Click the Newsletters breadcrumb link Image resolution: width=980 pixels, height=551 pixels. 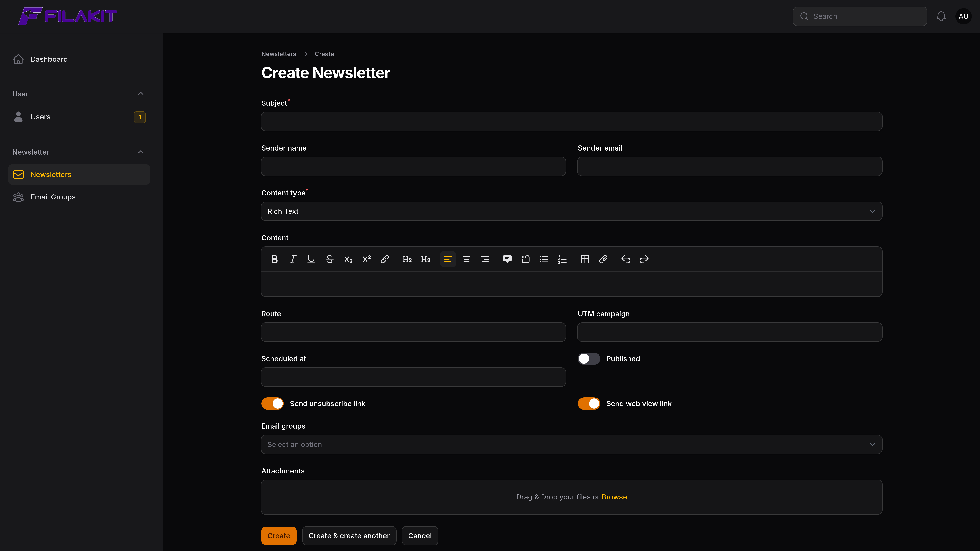click(279, 54)
